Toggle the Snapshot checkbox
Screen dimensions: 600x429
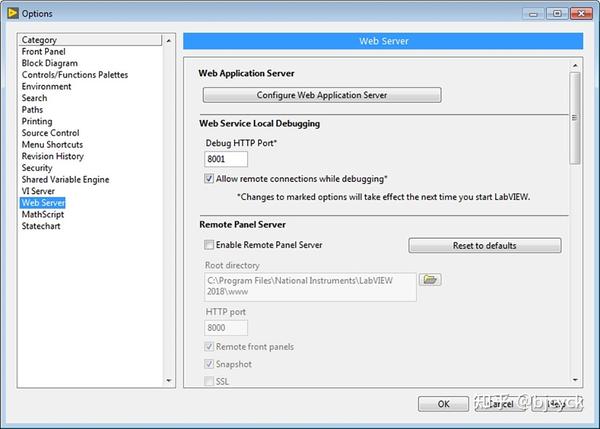click(x=209, y=364)
